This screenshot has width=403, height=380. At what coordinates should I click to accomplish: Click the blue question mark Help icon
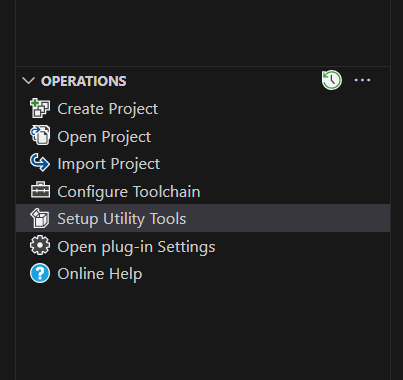(40, 273)
